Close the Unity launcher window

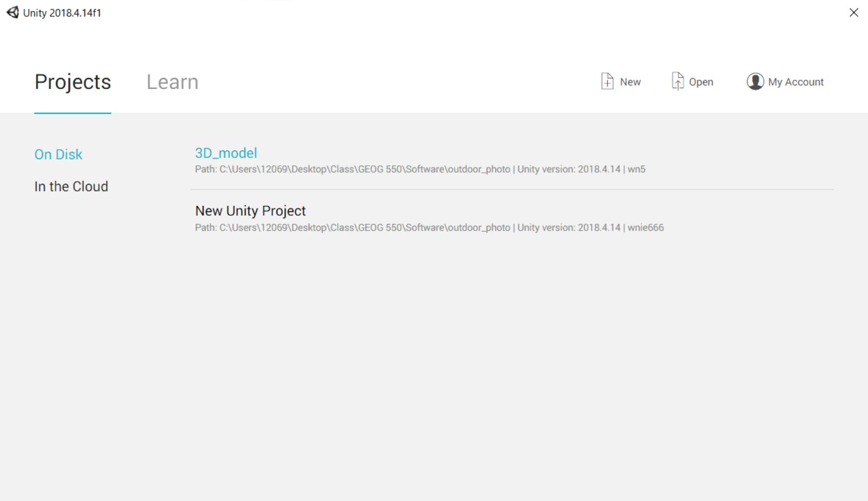(x=853, y=13)
